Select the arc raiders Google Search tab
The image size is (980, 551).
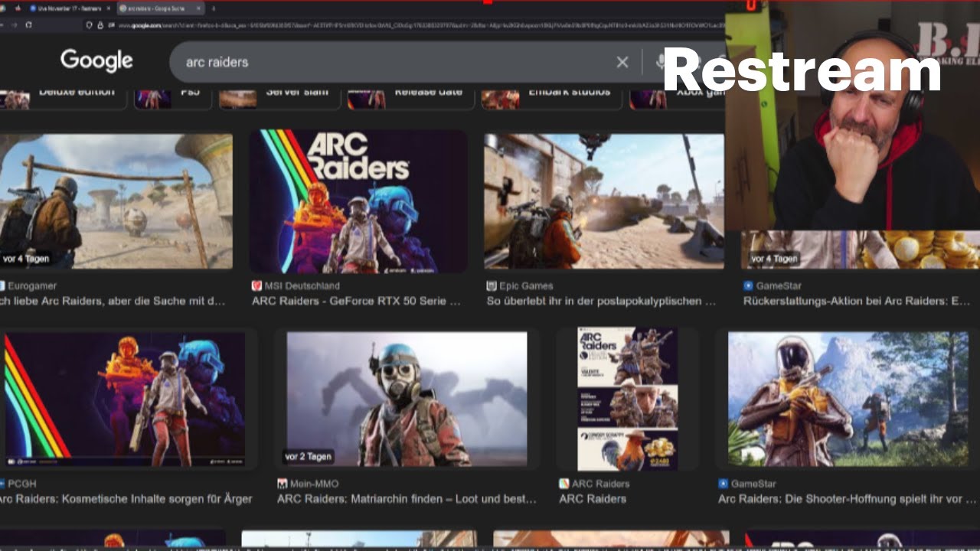pos(162,8)
